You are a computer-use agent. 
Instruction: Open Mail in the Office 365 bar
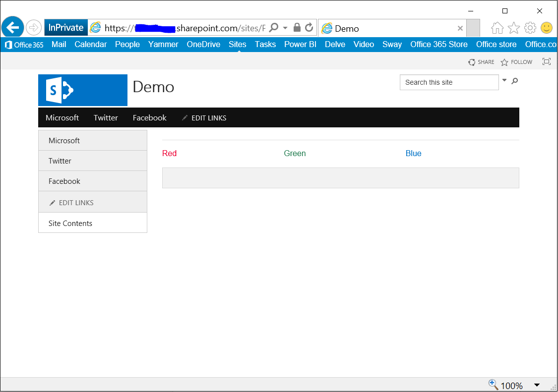(x=59, y=45)
